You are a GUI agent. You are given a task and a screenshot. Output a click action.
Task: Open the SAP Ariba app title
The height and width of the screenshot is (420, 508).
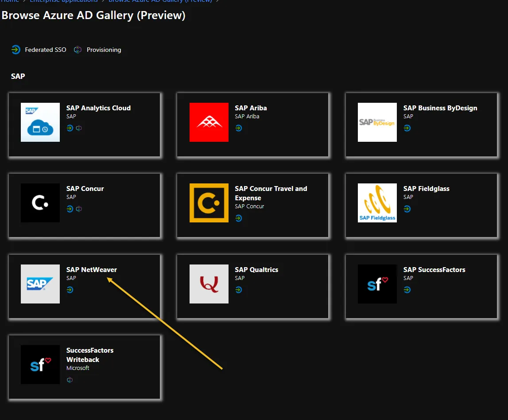coord(251,108)
